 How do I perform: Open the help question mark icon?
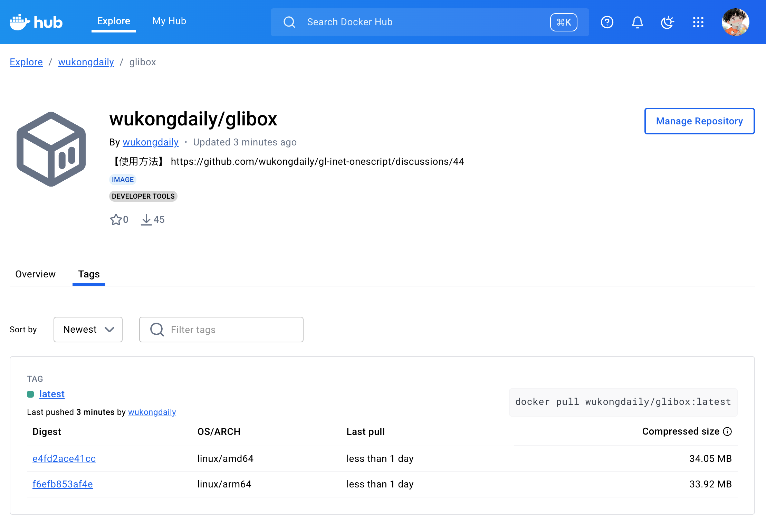(607, 22)
